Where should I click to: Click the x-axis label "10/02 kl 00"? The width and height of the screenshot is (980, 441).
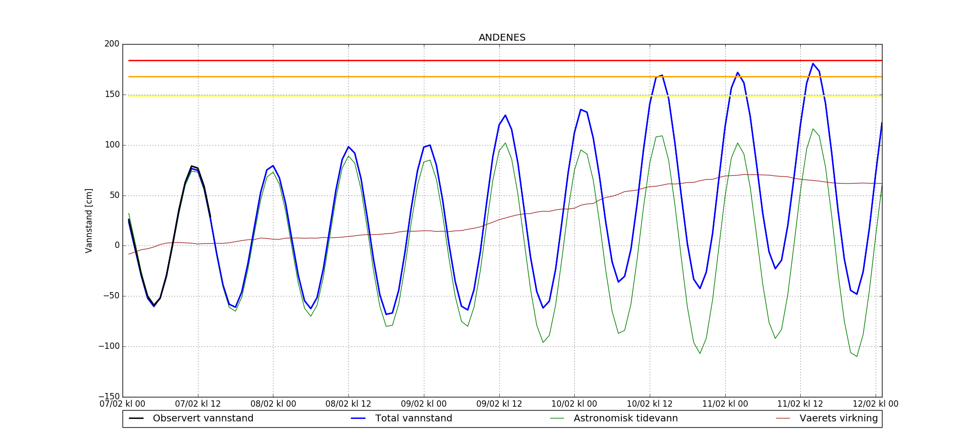(x=574, y=404)
